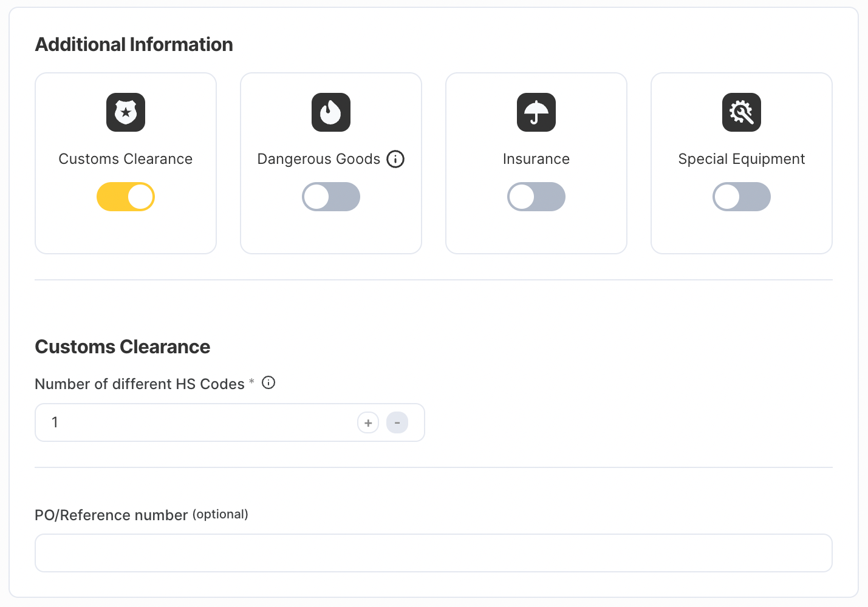Click the Customs Clearance card label
This screenshot has width=868, height=607.
[126, 159]
